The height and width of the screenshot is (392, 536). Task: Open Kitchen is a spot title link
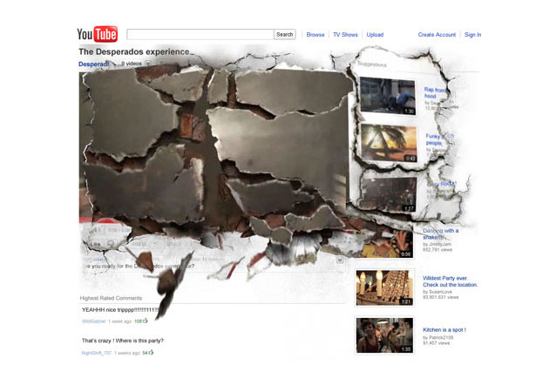click(x=444, y=330)
